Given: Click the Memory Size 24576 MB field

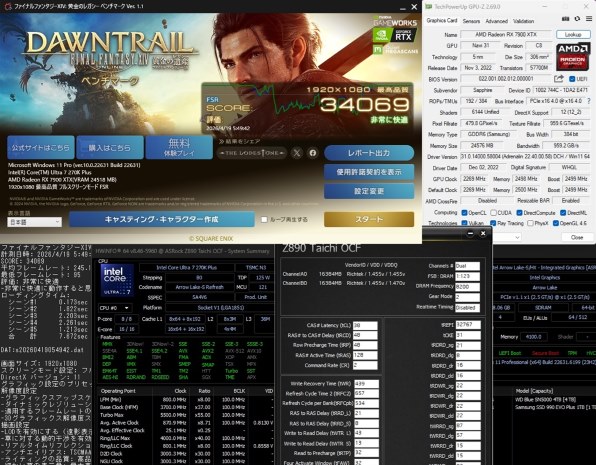Looking at the screenshot, I should coord(481,146).
